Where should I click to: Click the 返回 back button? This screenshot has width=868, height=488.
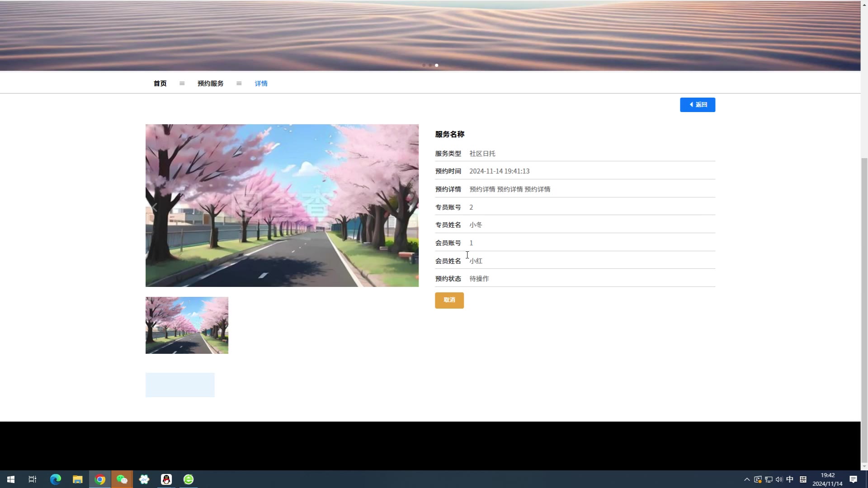click(x=697, y=105)
